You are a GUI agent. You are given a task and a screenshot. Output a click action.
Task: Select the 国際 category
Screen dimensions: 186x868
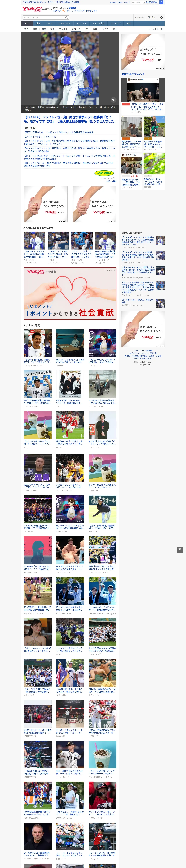[44, 29]
